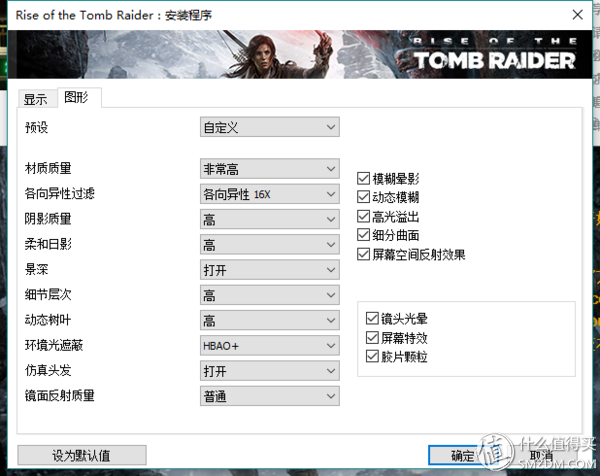This screenshot has height=476, width=600.
Task: Expand the 各向异性过滤 16X dropdown
Action: pos(269,194)
